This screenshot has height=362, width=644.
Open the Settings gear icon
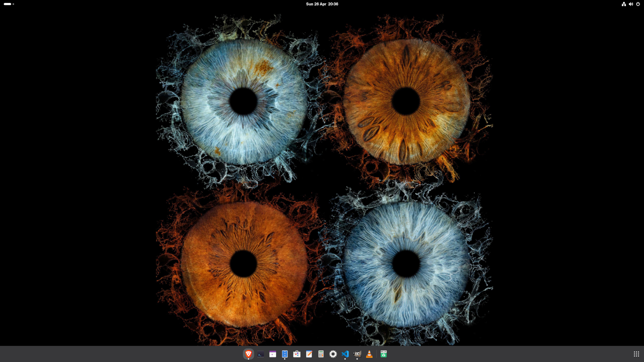(x=333, y=354)
